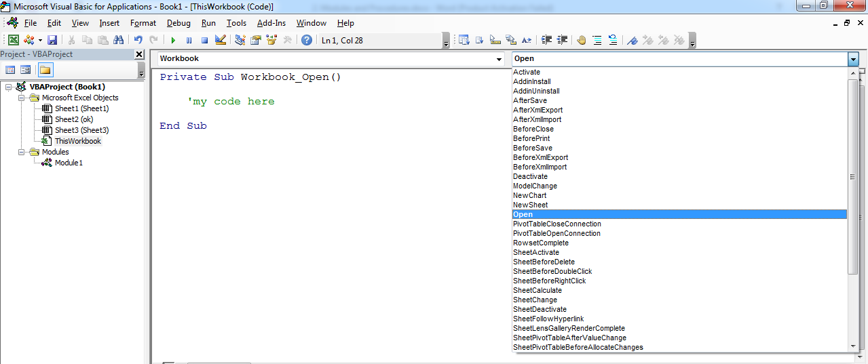Collapse the Microsoft Excel Objects folder
Viewport: 868px width, 364px height.
[21, 98]
